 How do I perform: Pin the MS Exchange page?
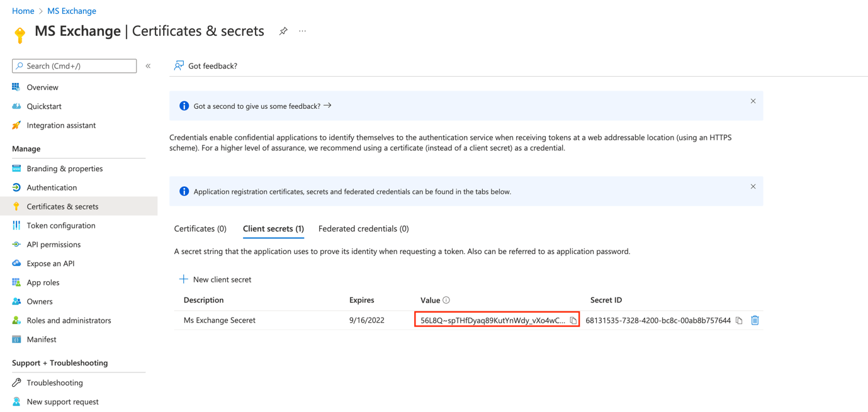click(x=283, y=31)
